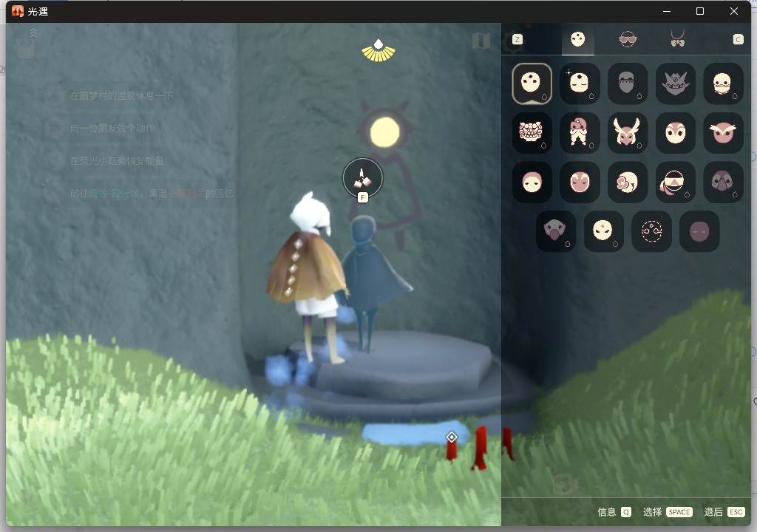
Task: Maximize the 光遇 game window
Action: coord(700,11)
